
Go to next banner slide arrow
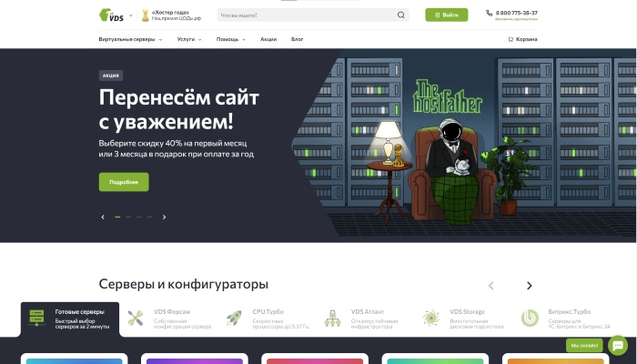point(164,217)
